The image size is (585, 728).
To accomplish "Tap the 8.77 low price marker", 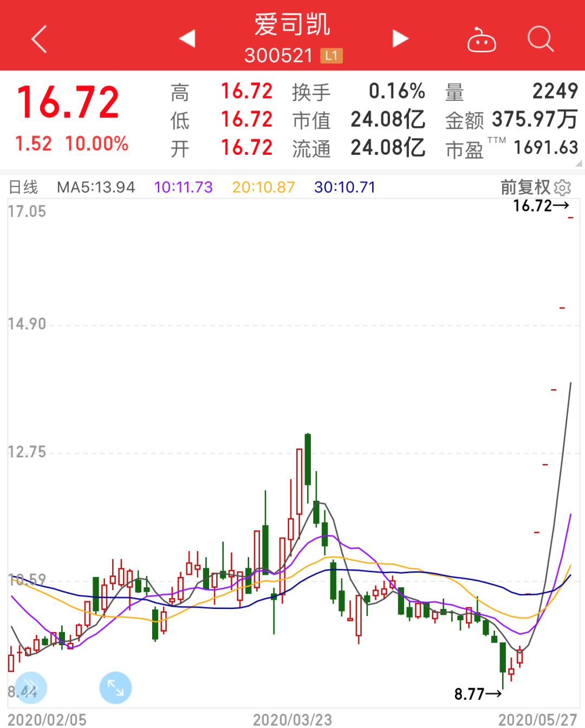I will point(478,694).
